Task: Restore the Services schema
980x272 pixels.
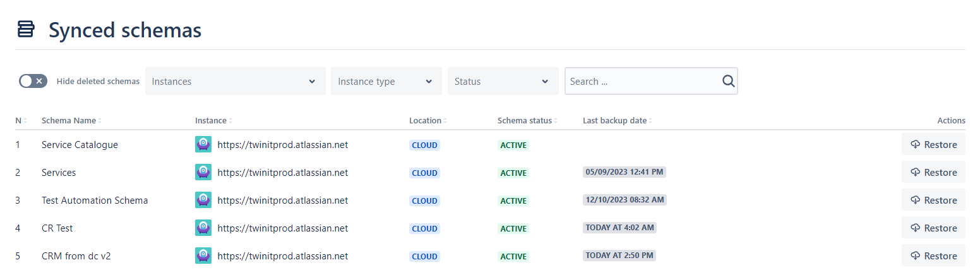Action: tap(933, 172)
